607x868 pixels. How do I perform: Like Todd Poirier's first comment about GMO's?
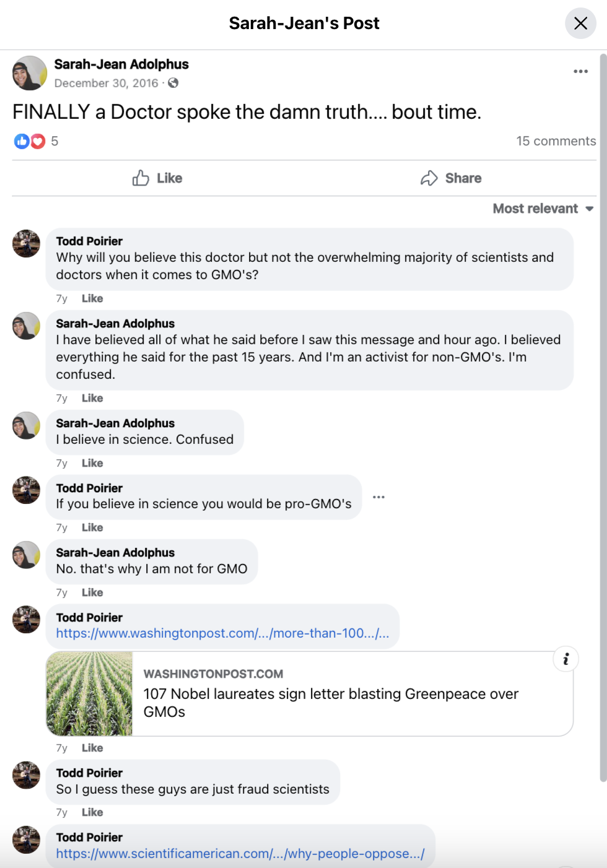[92, 298]
